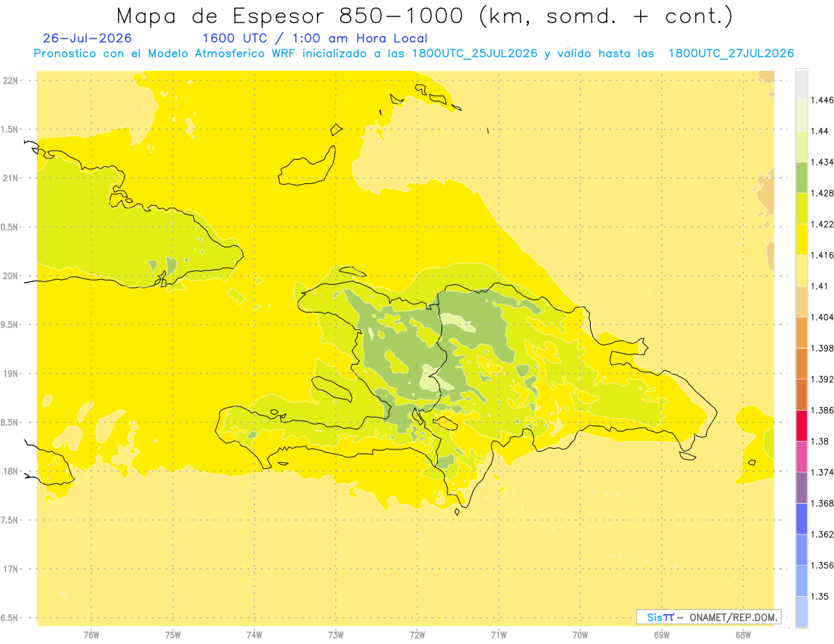Click the colorbar value "1.368"
This screenshot has height=644, width=834.
coord(822,503)
